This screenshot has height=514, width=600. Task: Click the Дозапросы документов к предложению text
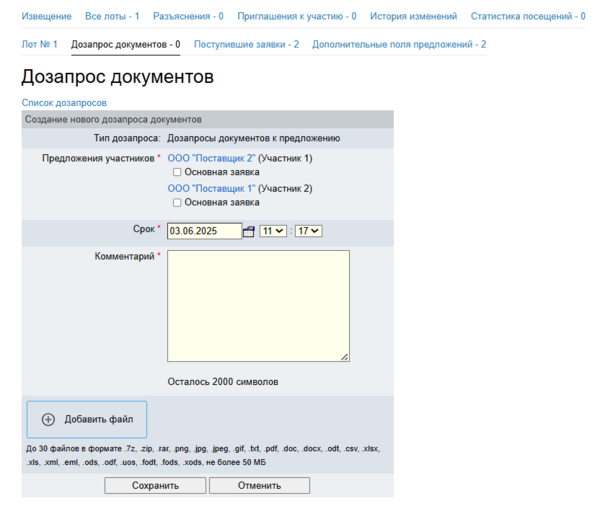tap(254, 138)
